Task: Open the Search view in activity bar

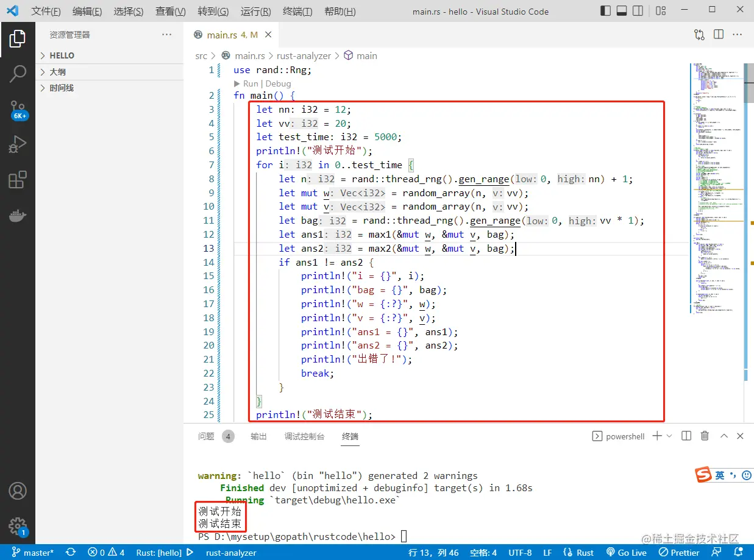Action: [18, 74]
